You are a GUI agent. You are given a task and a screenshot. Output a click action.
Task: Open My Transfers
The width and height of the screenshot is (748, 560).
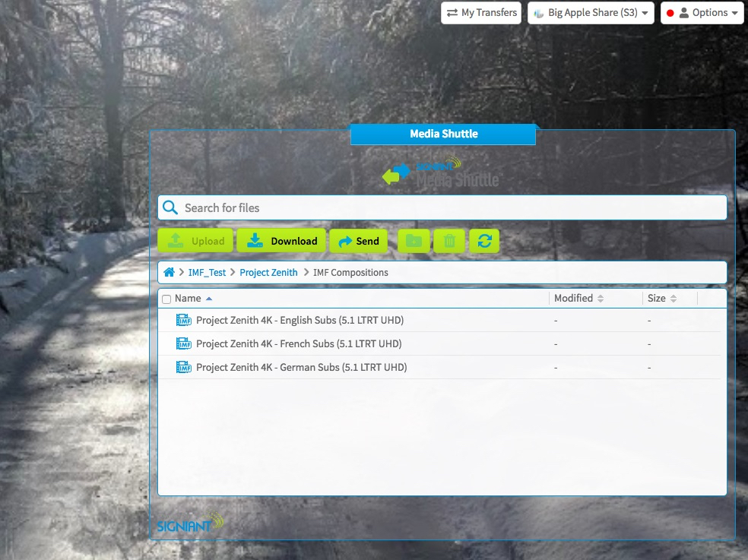coord(481,13)
